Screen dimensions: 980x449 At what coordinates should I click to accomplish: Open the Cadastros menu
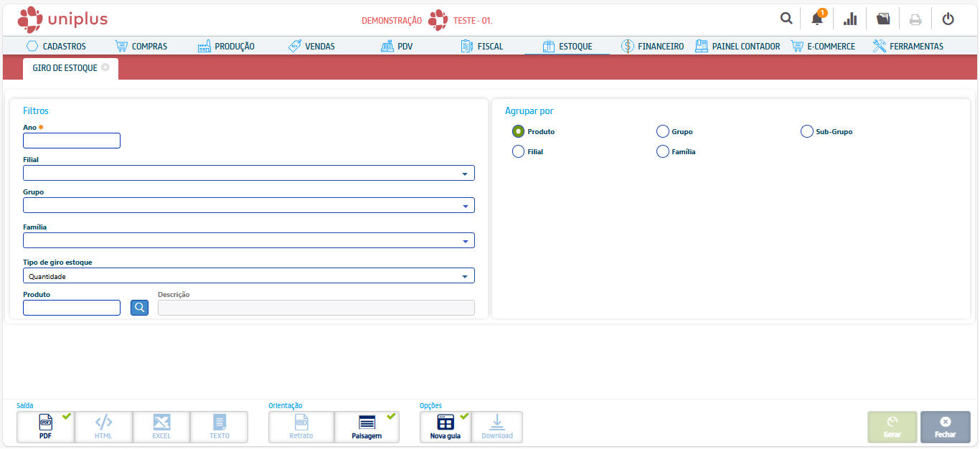pyautogui.click(x=56, y=46)
